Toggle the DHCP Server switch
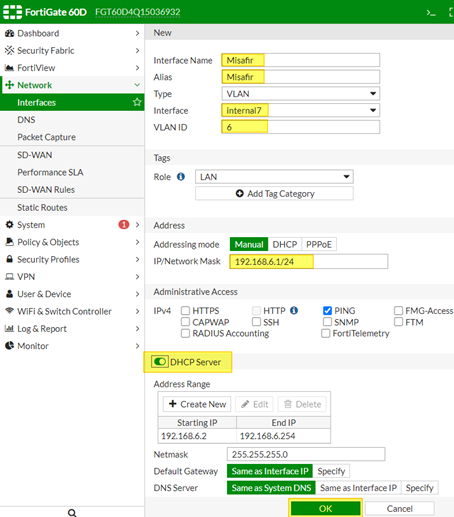The image size is (454, 517). (160, 362)
